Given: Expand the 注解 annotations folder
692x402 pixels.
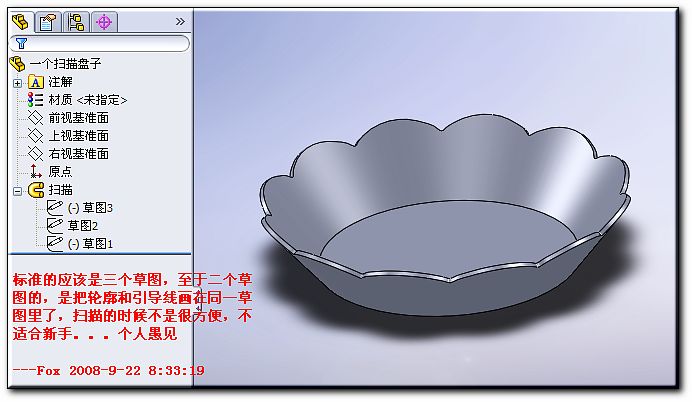Looking at the screenshot, I should [17, 83].
